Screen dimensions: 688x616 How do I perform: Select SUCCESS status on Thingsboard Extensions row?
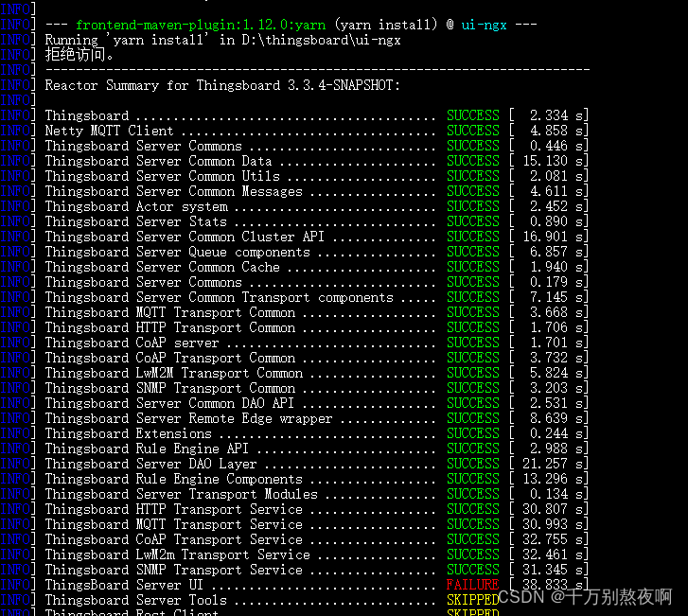(472, 433)
